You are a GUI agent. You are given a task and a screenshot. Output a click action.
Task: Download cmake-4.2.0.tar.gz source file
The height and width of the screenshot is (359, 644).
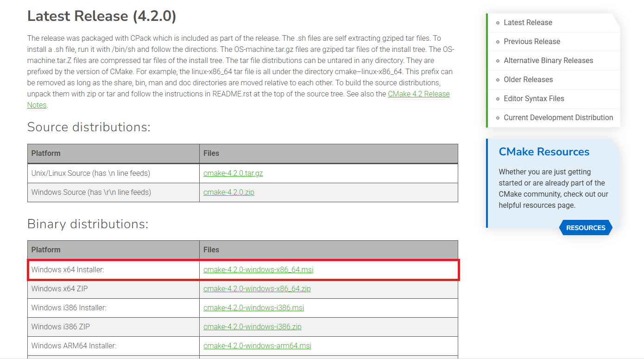pyautogui.click(x=233, y=173)
